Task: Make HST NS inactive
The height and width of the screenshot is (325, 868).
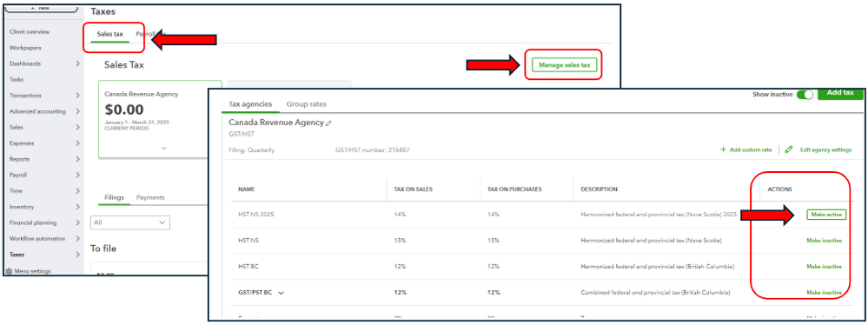Action: tap(825, 241)
